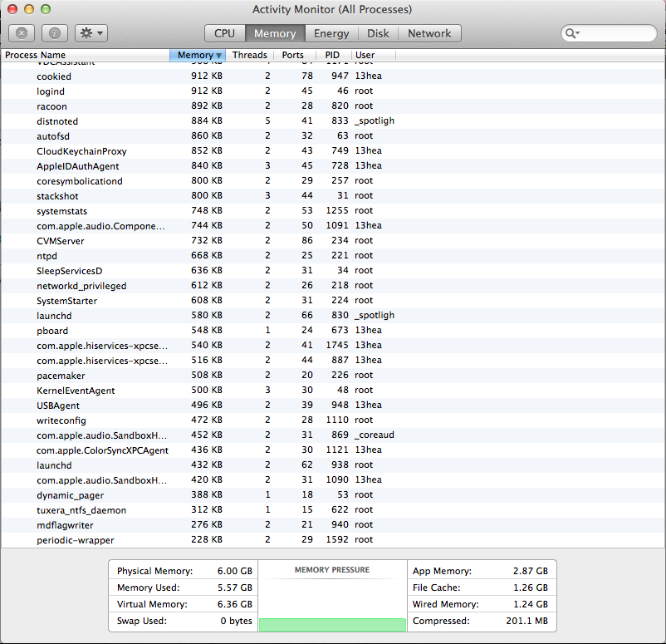Select the KernelEventAgent process row

click(x=333, y=391)
